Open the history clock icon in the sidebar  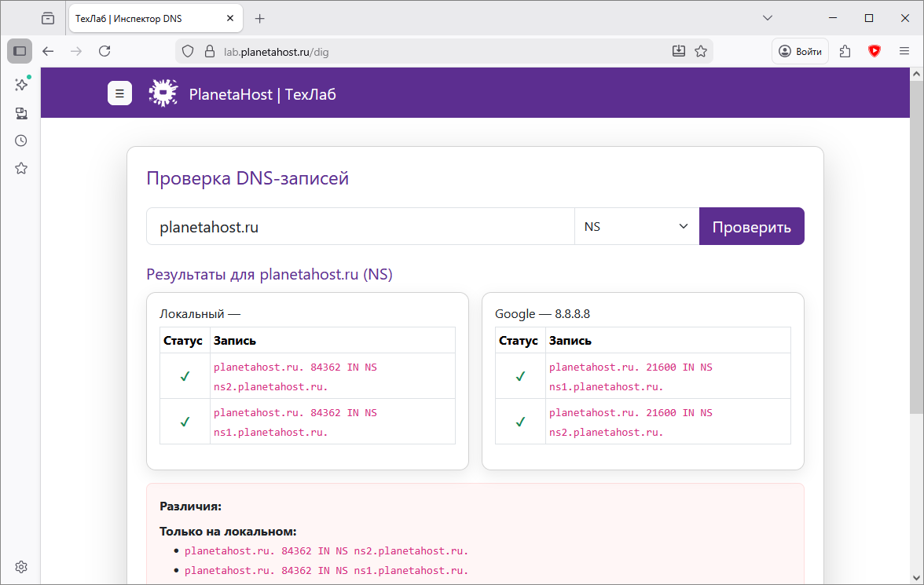(x=21, y=141)
